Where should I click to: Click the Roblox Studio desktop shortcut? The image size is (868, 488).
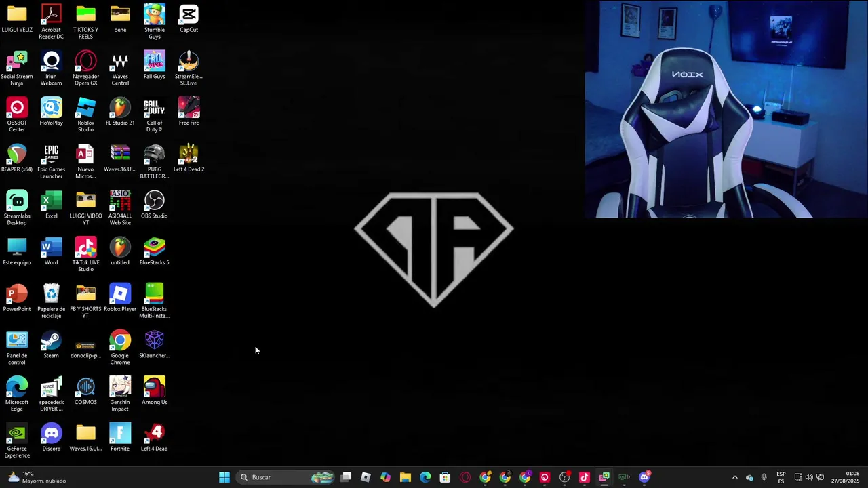pos(85,115)
